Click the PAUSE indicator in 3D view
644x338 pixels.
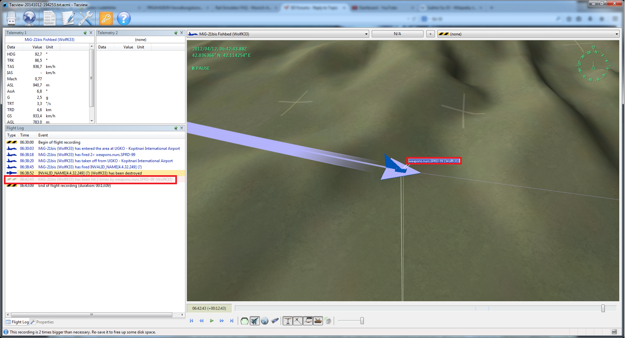coord(201,68)
